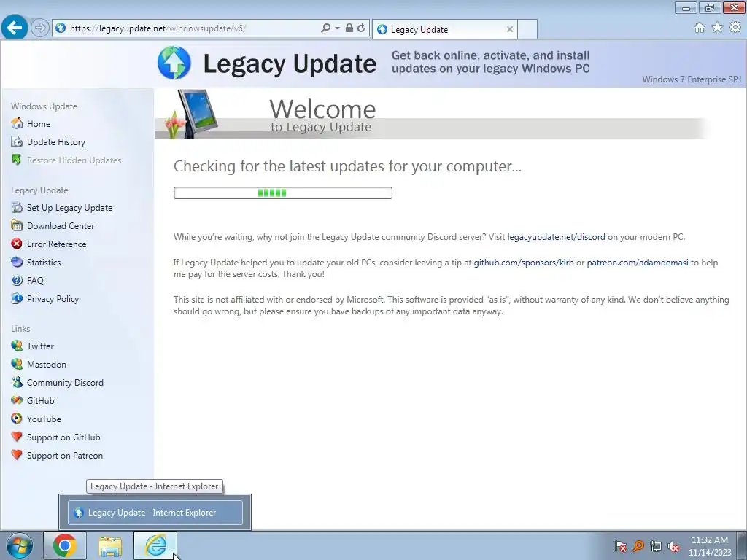Click the YouTube media icon
Viewport: 747px width, 560px height.
(17, 419)
